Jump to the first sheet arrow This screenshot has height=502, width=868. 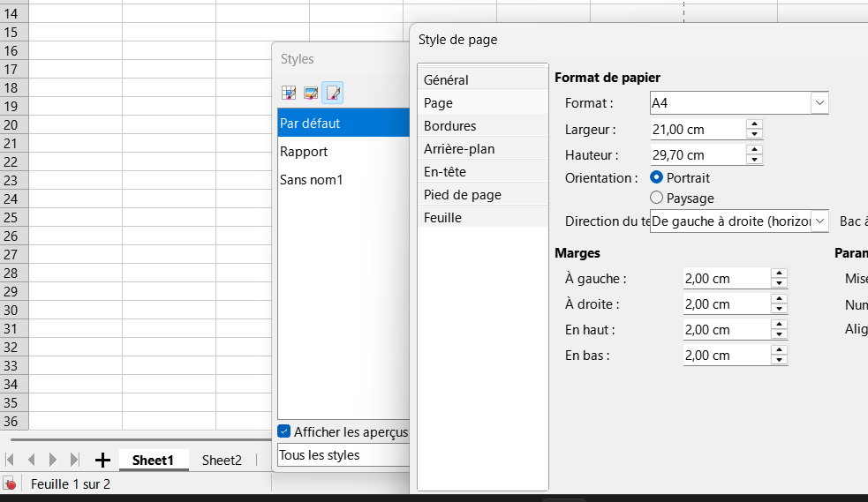[11, 460]
